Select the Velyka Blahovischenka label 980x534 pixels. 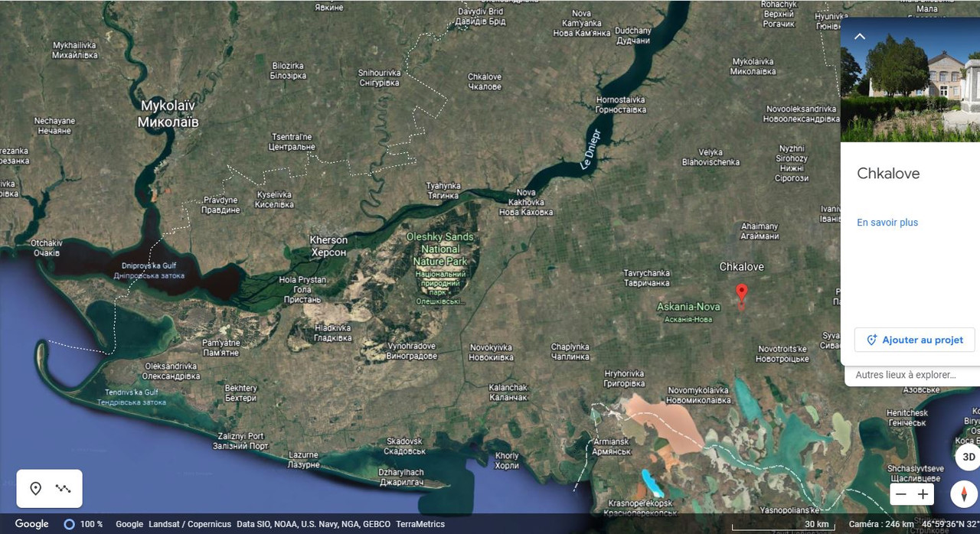[710, 157]
